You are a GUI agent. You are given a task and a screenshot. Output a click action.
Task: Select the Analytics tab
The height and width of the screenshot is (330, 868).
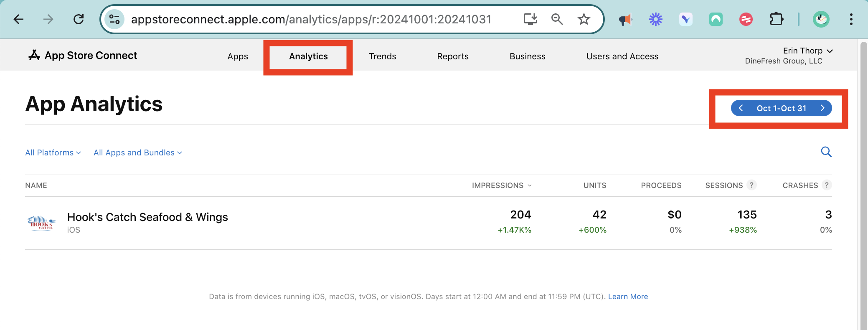point(308,56)
